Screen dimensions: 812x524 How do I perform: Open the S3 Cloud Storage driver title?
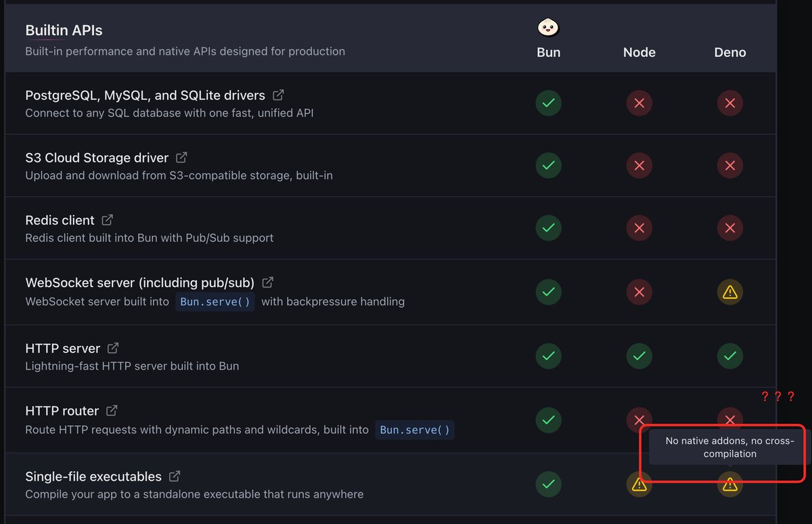97,158
